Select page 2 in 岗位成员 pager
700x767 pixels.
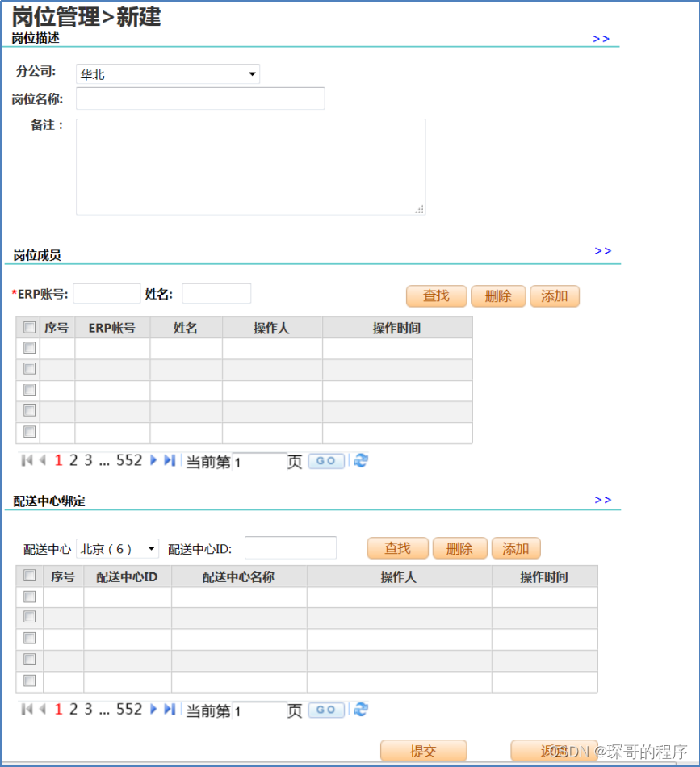pyautogui.click(x=73, y=460)
